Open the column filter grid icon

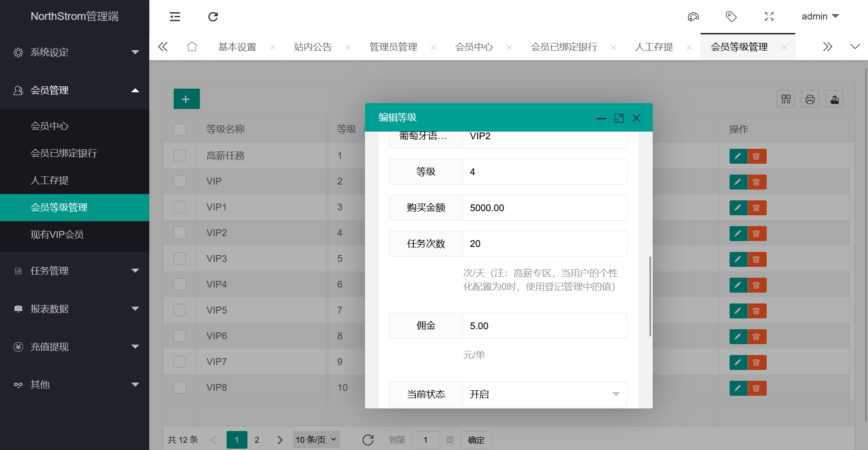(786, 99)
